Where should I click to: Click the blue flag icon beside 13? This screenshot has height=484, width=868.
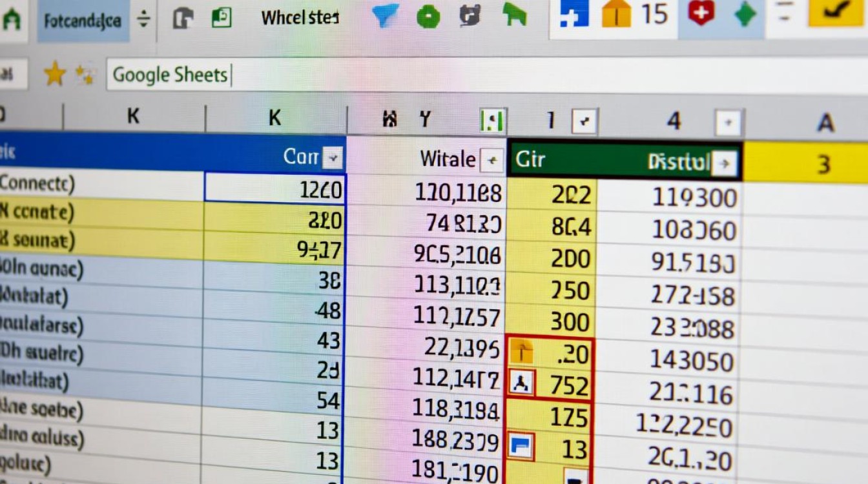[x=521, y=447]
